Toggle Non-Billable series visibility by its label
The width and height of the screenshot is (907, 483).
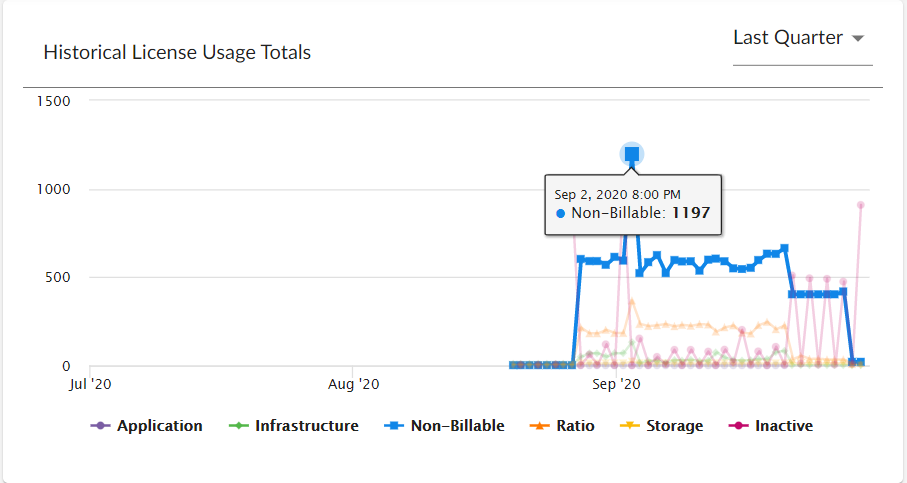click(x=457, y=426)
